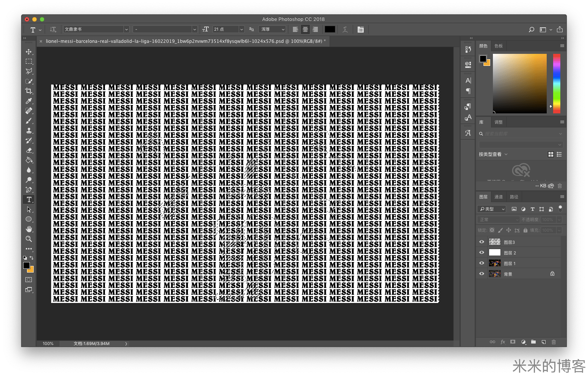Hide the 图层3 layer
Image resolution: width=588 pixels, height=375 pixels.
pyautogui.click(x=482, y=242)
